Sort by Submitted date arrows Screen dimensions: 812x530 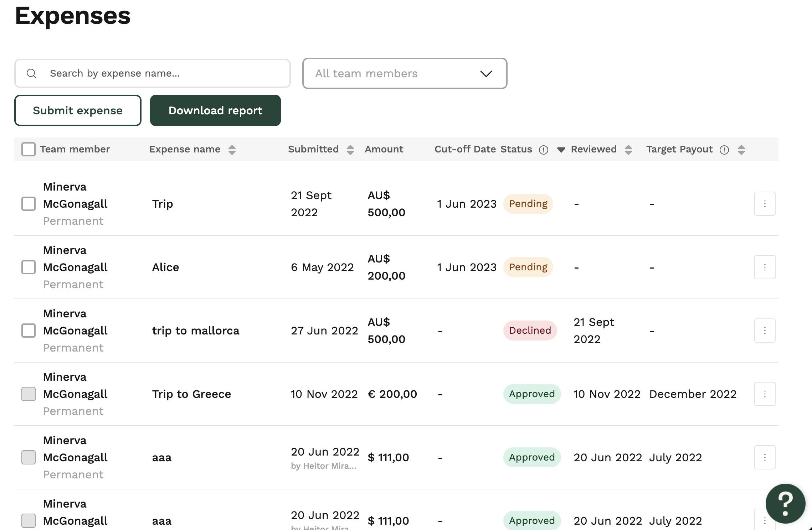350,150
